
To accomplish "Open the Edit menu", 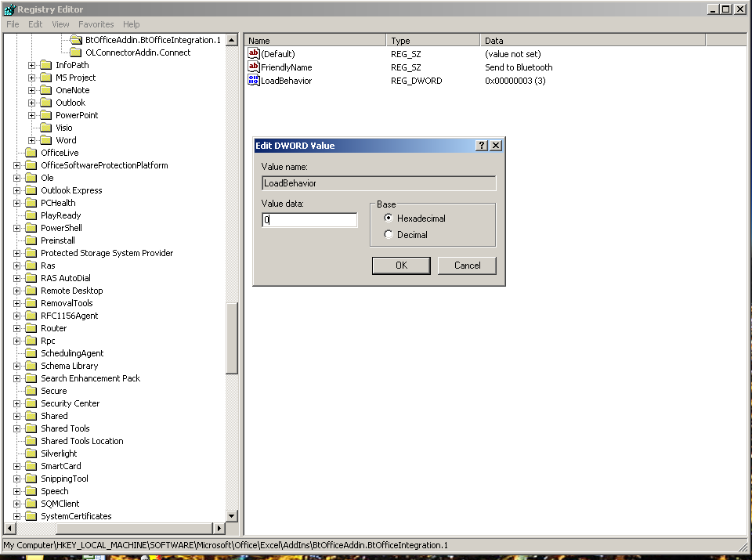I will 35,24.
